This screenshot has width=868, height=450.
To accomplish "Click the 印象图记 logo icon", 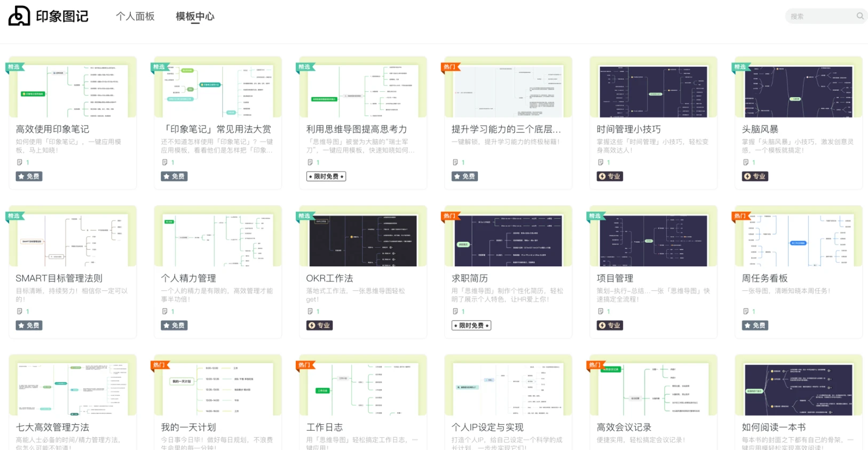I will click(19, 16).
